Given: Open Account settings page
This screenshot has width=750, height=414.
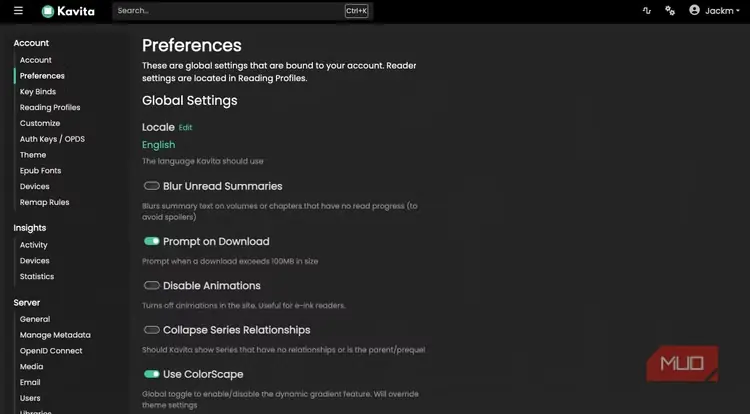Looking at the screenshot, I should point(35,60).
